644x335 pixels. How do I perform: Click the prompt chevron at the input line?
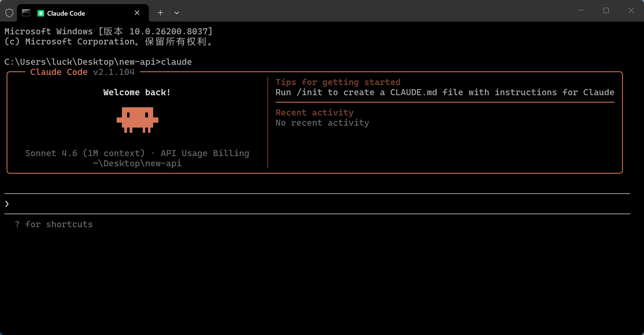coord(7,204)
